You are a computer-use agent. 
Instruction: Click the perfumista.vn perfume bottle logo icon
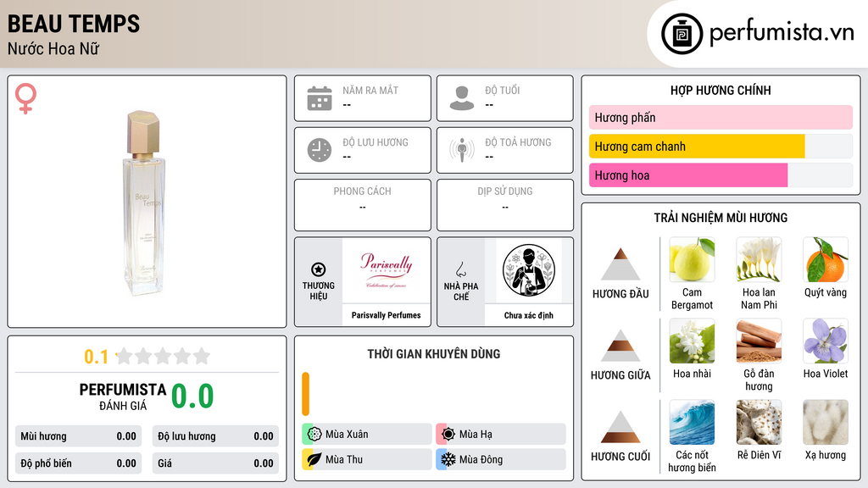682,34
